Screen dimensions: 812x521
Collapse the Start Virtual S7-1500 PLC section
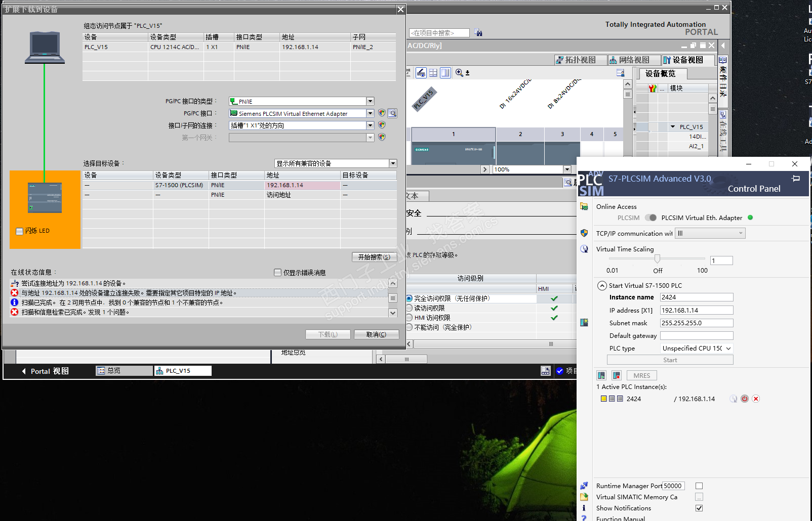click(602, 286)
